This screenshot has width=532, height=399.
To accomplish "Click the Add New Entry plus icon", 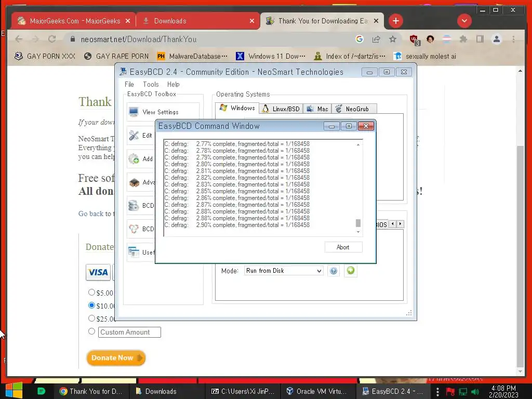I will (x=134, y=159).
